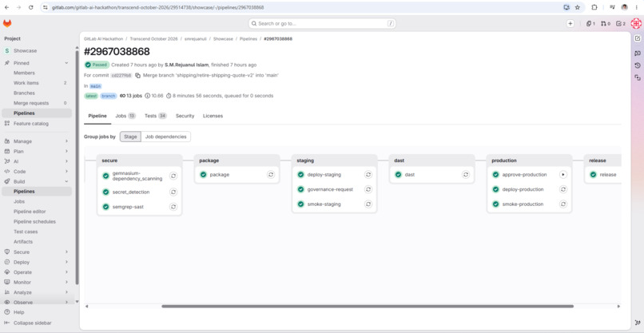644x333 pixels.
Task: Open merge requests counter icon
Action: [606, 24]
